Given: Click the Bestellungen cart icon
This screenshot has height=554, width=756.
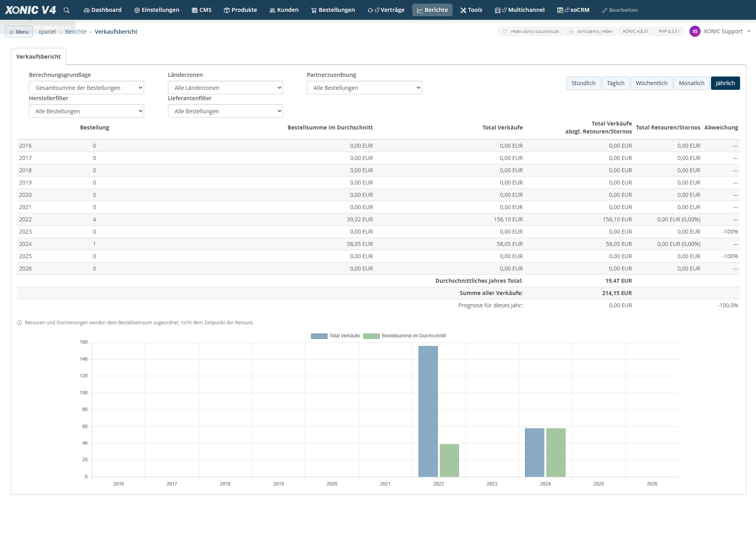Looking at the screenshot, I should click(314, 10).
